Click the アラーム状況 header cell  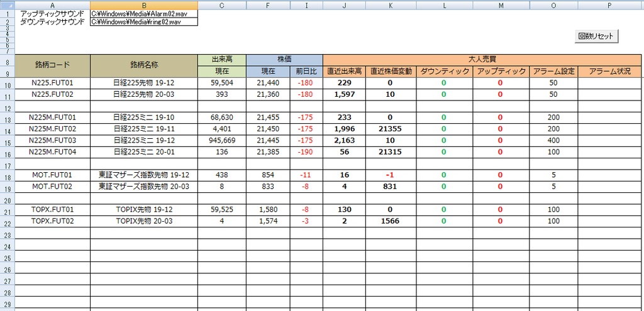pyautogui.click(x=609, y=72)
